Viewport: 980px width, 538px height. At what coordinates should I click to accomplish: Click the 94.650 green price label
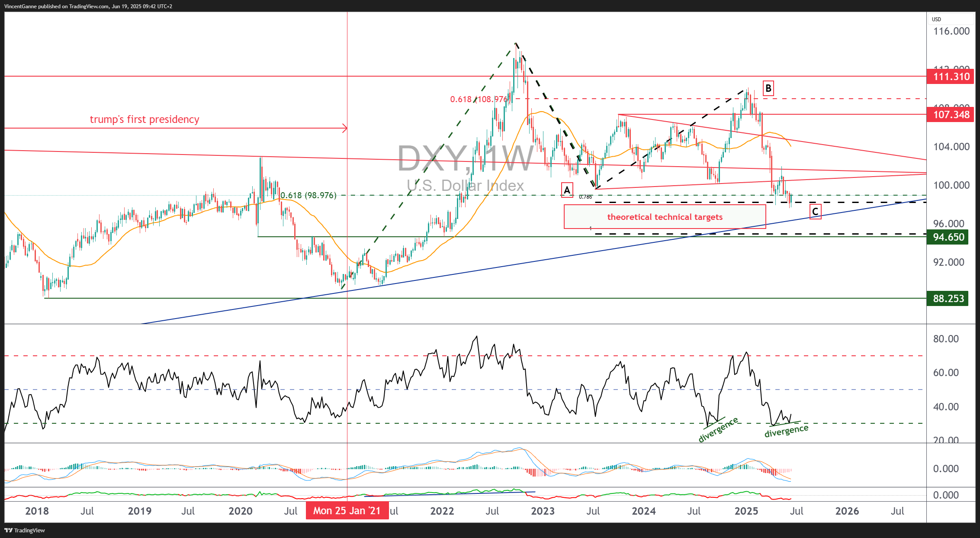[948, 237]
